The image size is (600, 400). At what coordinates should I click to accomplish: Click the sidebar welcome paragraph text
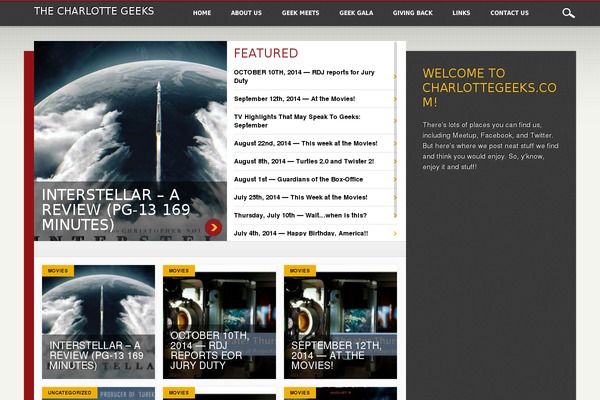(x=490, y=146)
